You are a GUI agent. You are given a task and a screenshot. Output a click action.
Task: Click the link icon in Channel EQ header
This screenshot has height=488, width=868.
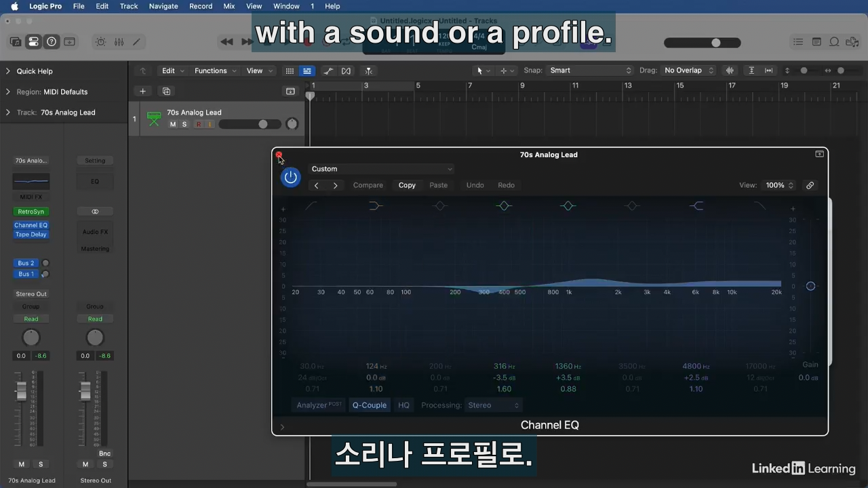click(x=810, y=185)
